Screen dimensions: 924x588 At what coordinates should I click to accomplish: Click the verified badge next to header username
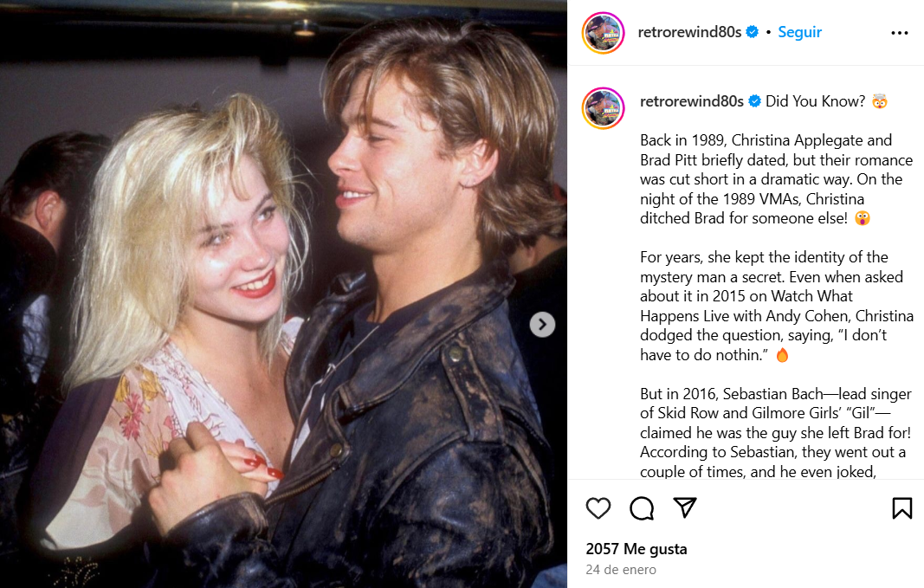click(752, 32)
